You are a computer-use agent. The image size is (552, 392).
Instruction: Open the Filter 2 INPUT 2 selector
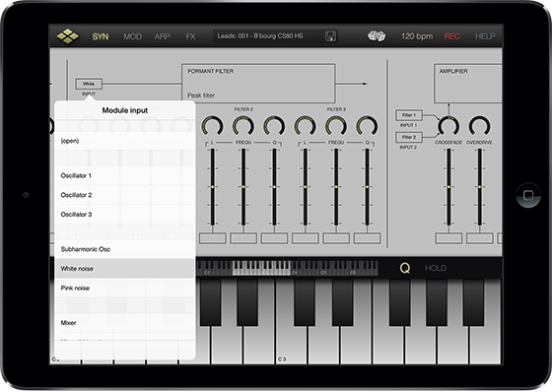click(x=409, y=137)
